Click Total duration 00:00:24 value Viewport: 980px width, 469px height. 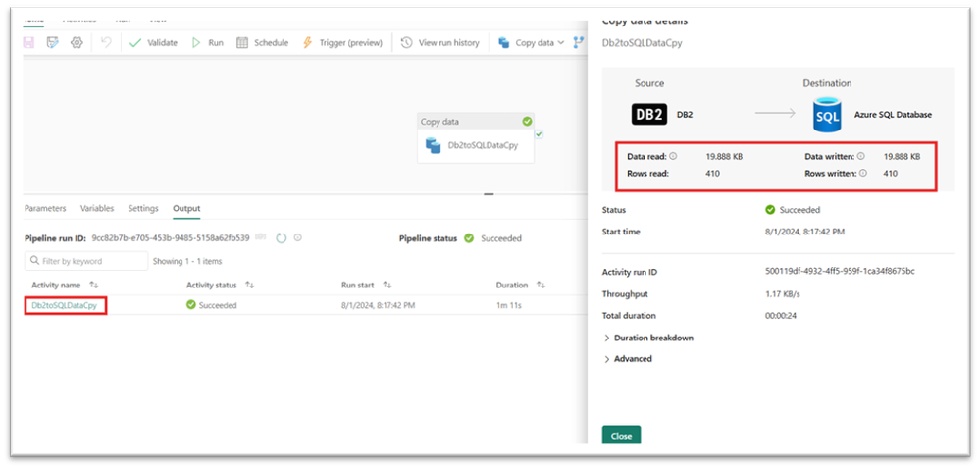point(781,316)
